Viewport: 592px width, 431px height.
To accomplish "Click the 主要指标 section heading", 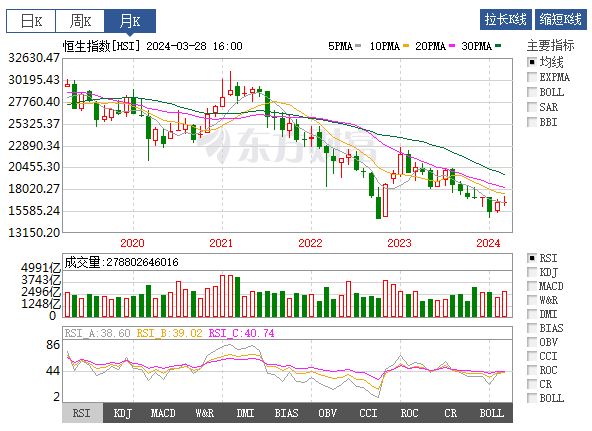I will point(550,46).
